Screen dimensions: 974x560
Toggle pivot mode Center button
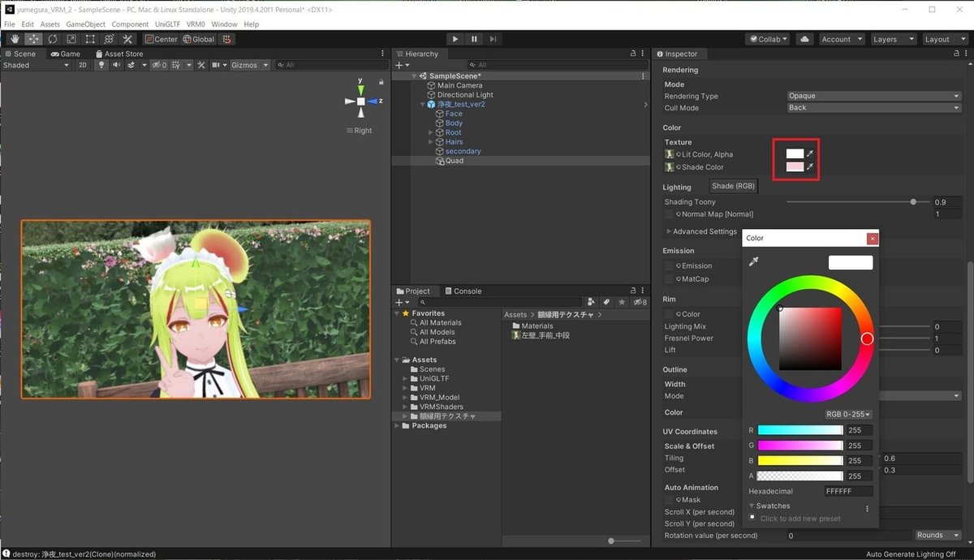[162, 39]
